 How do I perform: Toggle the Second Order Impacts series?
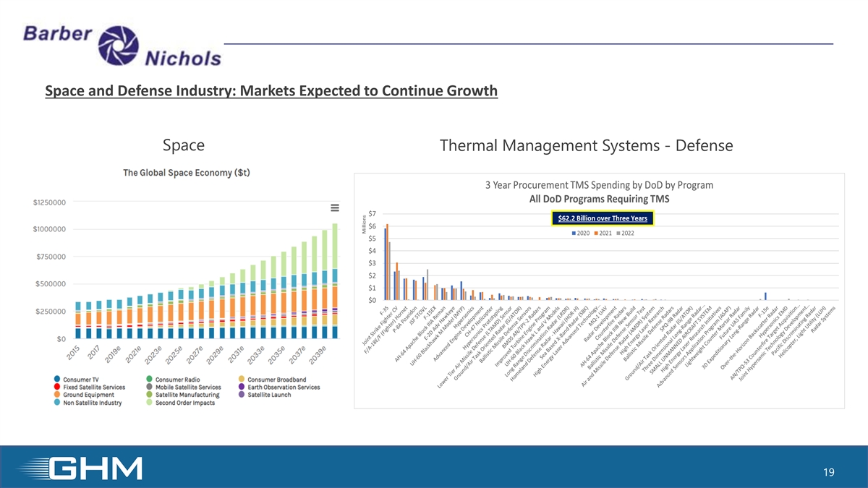click(148, 403)
